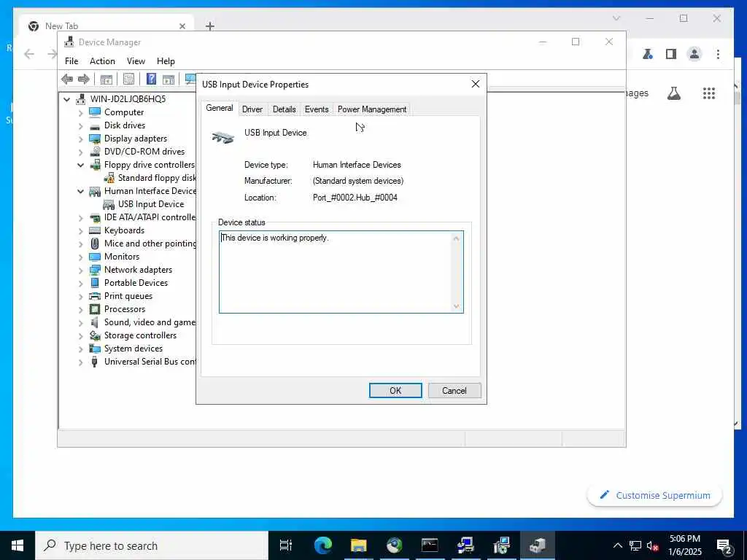Click the muted volume icon in system tray

(x=653, y=545)
